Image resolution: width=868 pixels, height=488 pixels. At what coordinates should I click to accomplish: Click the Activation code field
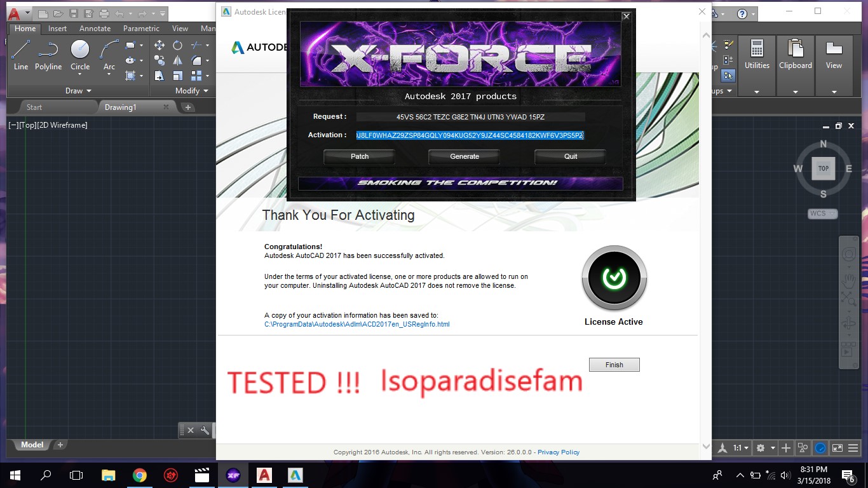pyautogui.click(x=470, y=135)
